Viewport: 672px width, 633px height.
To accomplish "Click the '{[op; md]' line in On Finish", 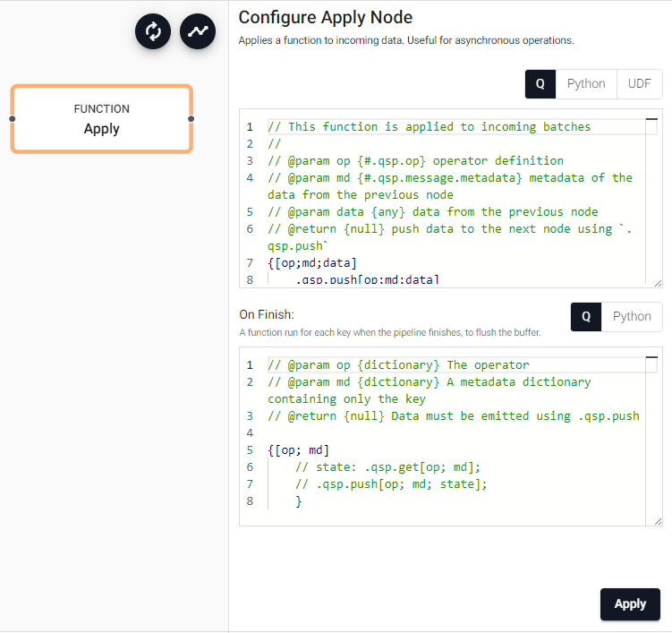I will coord(298,449).
